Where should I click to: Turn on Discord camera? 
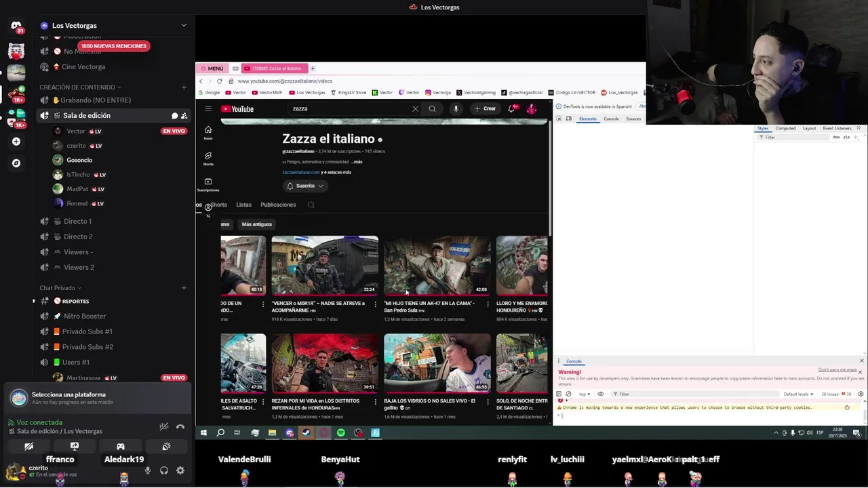(x=28, y=447)
